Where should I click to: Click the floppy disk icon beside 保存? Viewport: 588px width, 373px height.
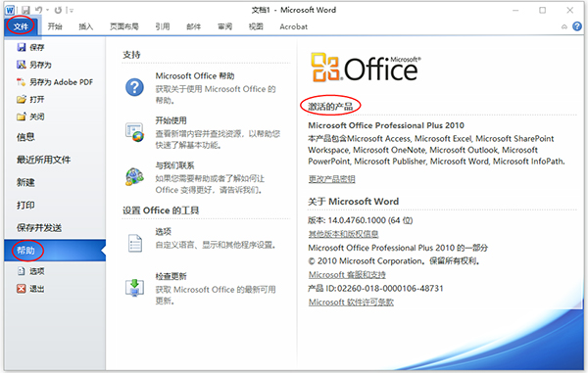click(x=22, y=47)
